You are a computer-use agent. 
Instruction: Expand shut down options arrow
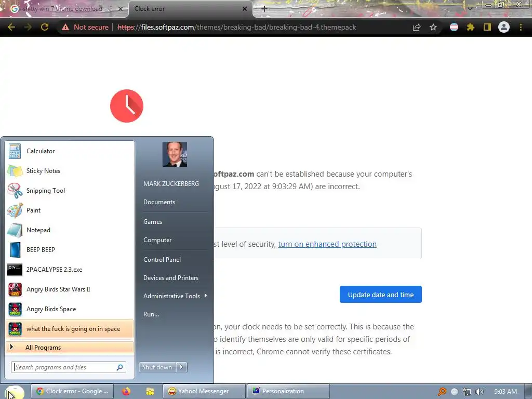pos(181,367)
